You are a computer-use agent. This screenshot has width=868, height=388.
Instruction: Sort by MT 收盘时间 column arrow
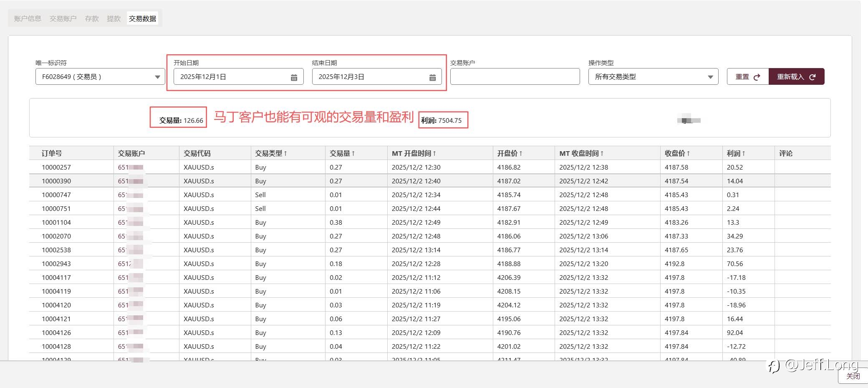(x=602, y=153)
